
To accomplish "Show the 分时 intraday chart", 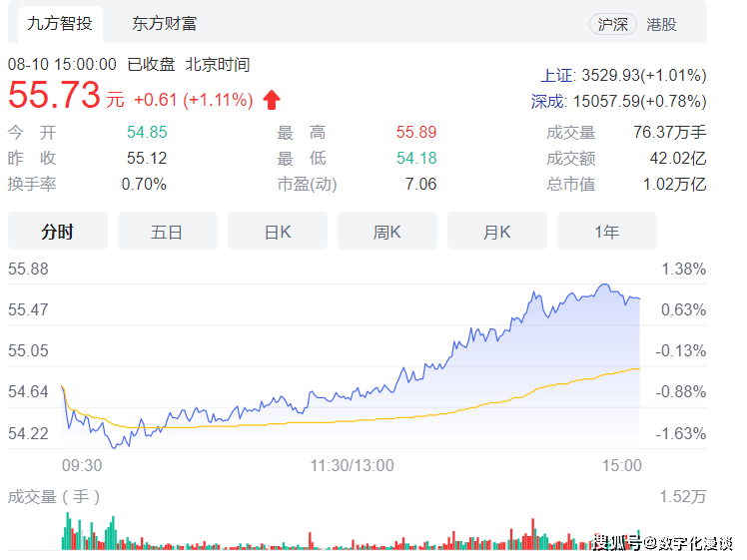I will [57, 232].
